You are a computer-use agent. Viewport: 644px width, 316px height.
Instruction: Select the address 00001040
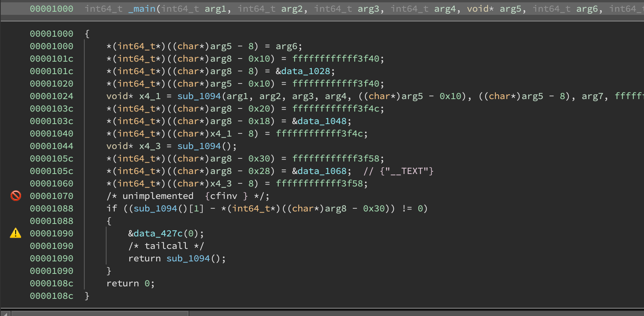point(52,133)
